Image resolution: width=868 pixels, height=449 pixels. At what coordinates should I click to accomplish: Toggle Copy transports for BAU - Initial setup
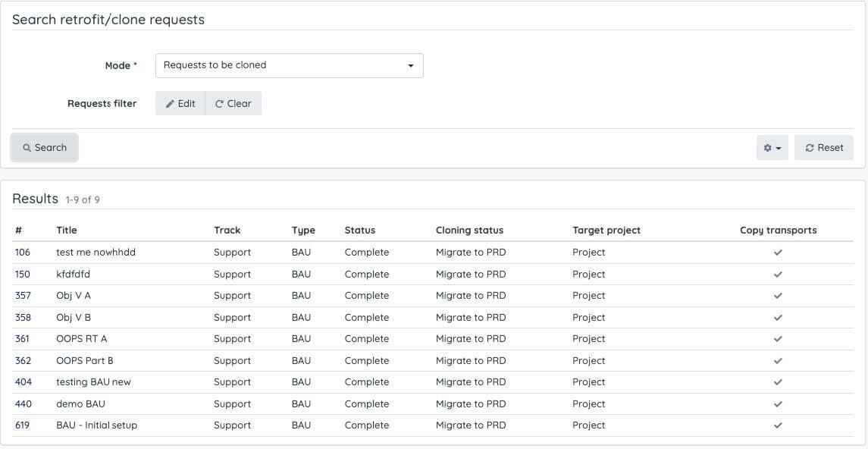coord(778,425)
